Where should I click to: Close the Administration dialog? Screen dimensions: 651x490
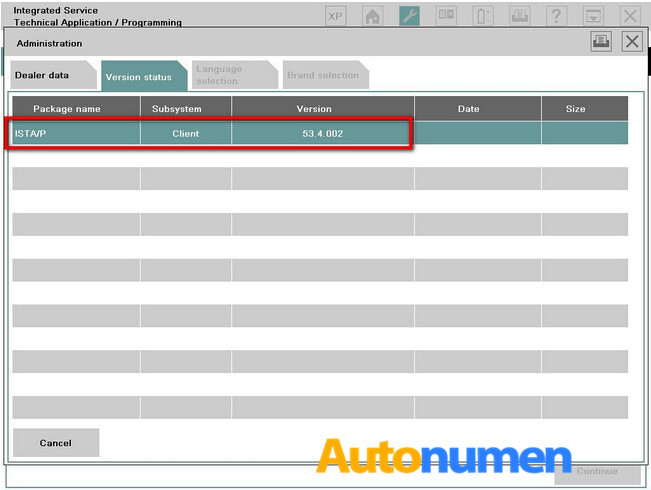[x=632, y=42]
